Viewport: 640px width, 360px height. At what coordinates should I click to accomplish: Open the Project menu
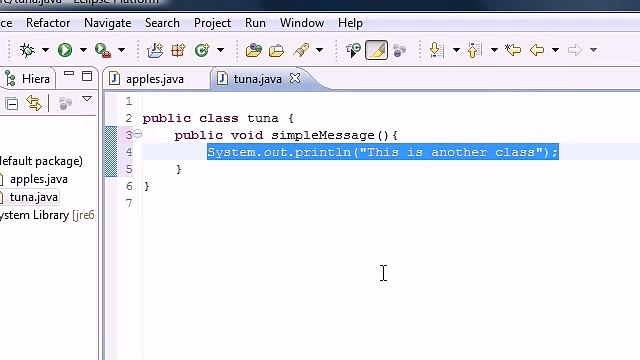(212, 23)
